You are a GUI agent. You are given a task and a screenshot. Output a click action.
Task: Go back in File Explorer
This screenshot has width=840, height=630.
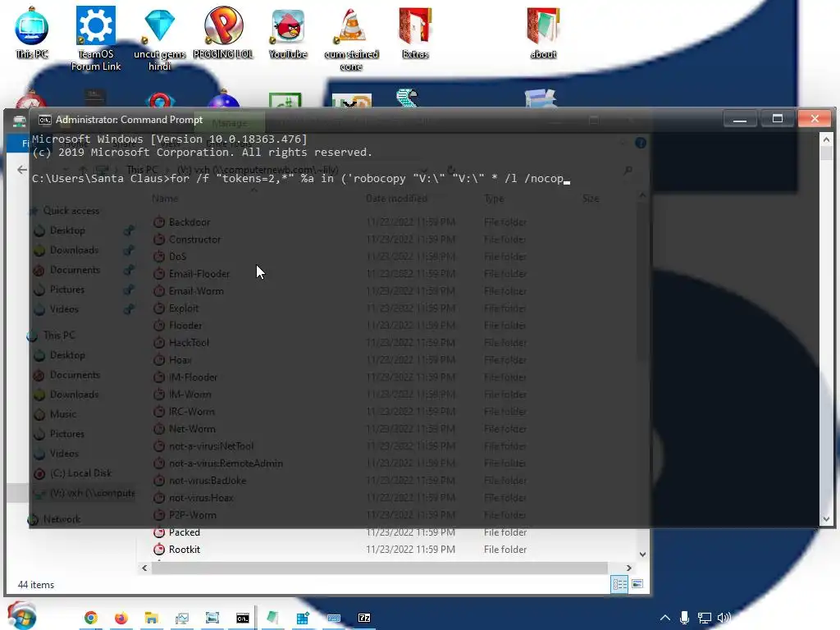(21, 170)
